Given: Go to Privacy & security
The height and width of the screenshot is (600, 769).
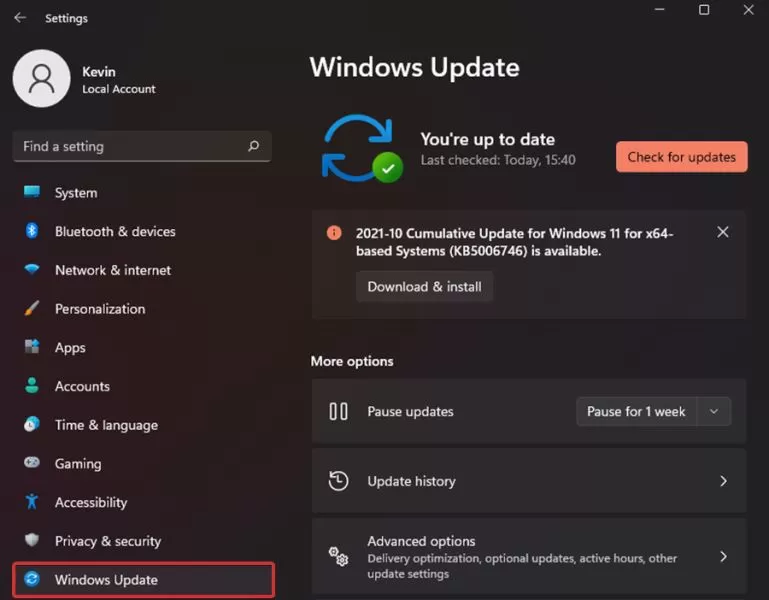Looking at the screenshot, I should tap(142, 541).
